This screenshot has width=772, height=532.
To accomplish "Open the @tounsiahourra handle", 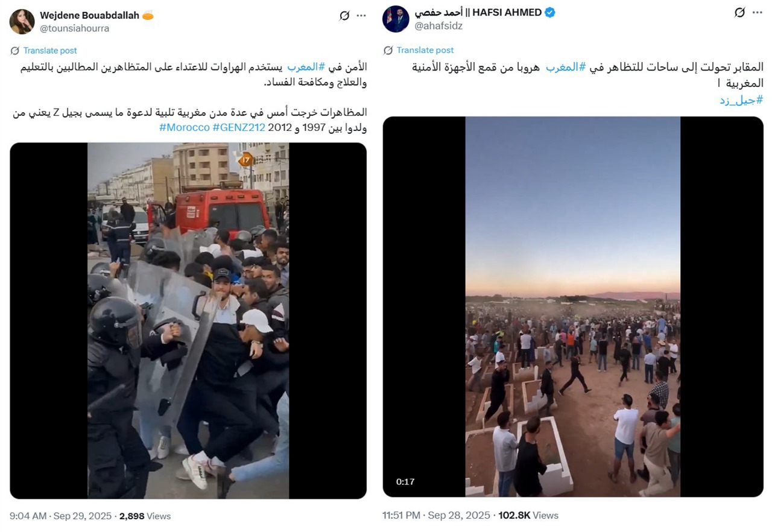I will 75,28.
